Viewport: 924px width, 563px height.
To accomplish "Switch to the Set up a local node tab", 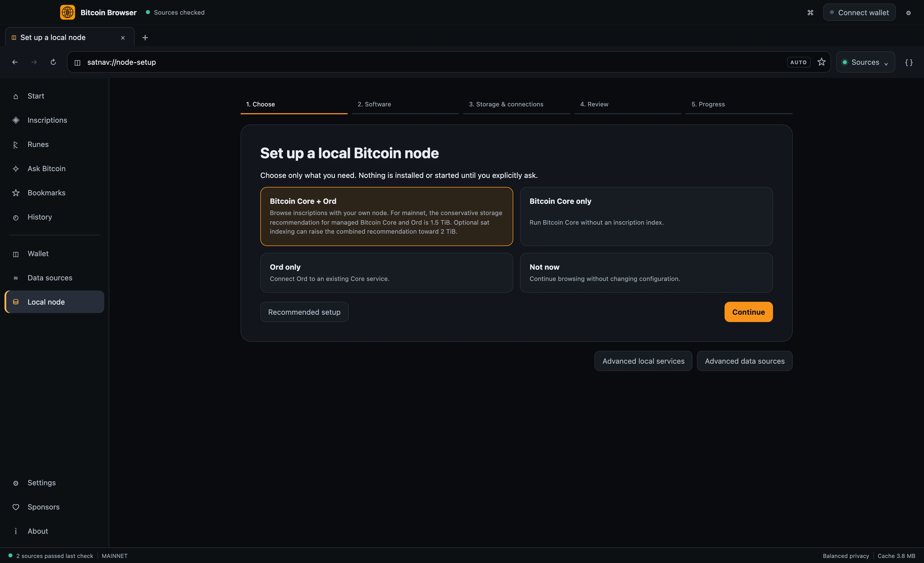I will click(70, 37).
